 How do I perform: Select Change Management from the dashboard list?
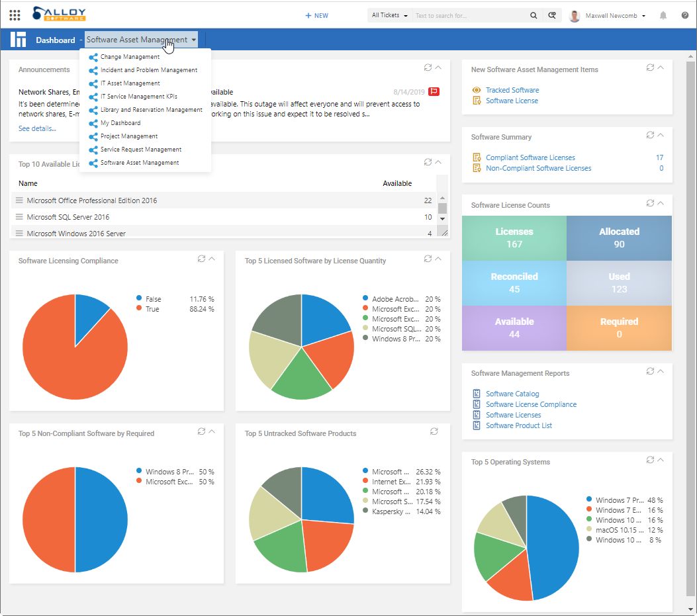click(130, 57)
